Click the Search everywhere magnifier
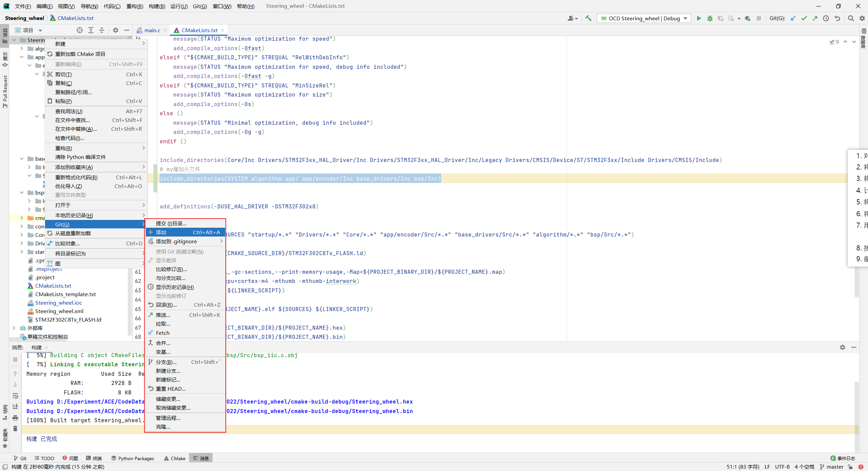The width and height of the screenshot is (868, 471). (851, 18)
